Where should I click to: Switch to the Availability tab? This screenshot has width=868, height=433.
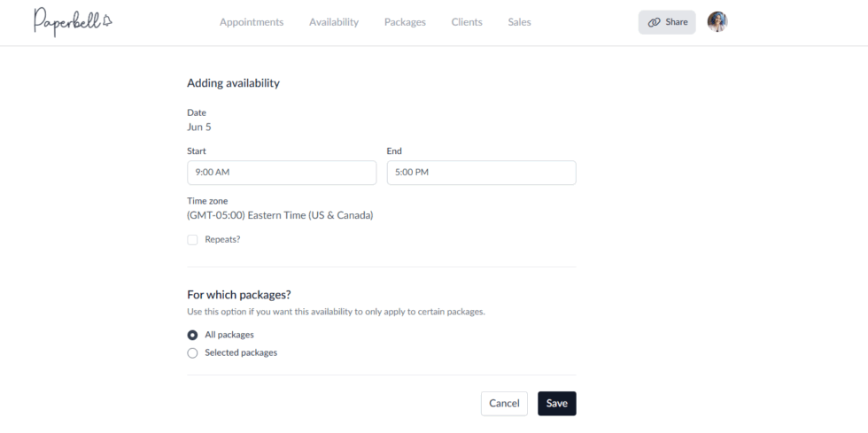pos(334,22)
